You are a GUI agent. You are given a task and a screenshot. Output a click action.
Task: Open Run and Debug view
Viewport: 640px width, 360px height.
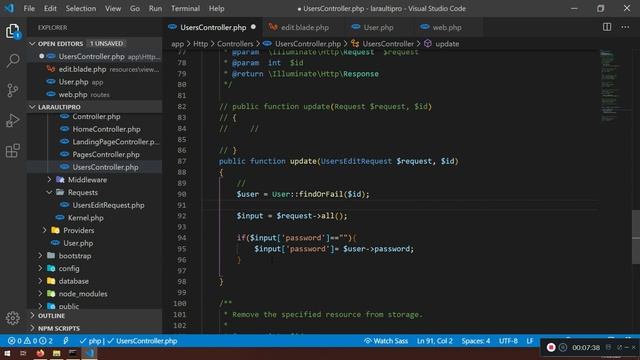point(13,120)
